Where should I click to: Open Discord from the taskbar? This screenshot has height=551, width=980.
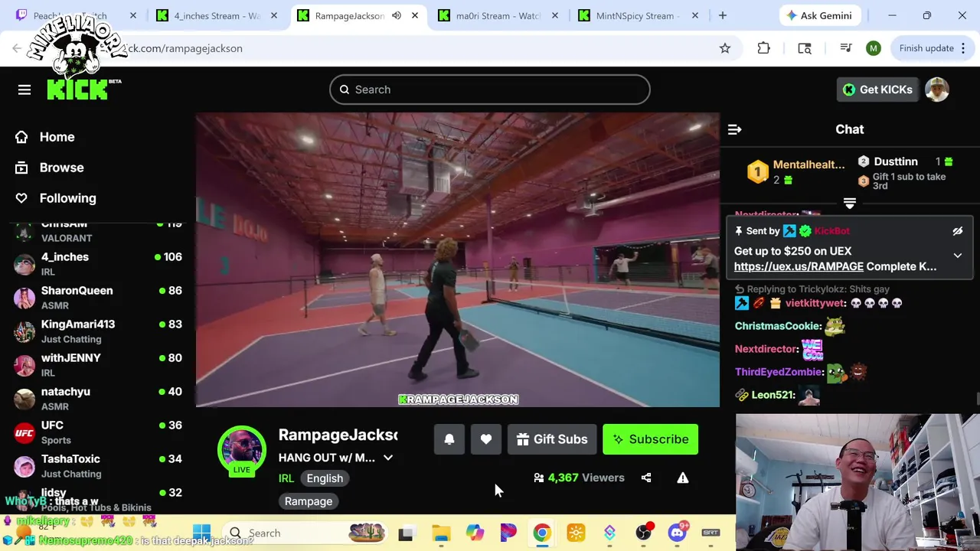[677, 533]
